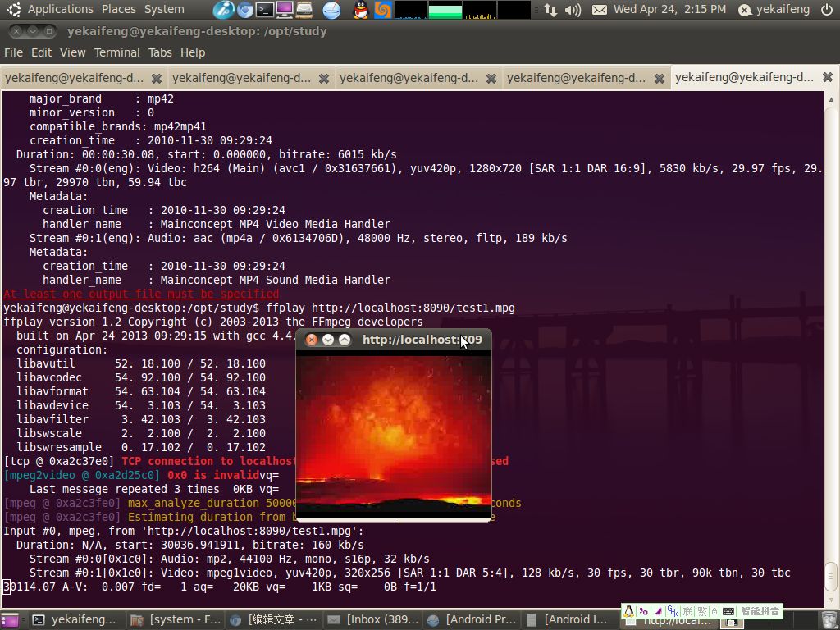Toggle the 繁 traditional Chinese option

[x=702, y=611]
